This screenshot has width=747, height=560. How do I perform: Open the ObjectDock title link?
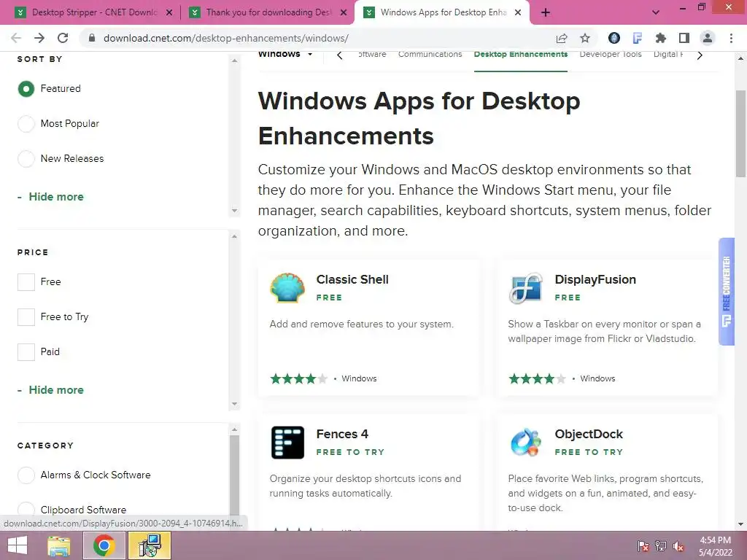click(x=589, y=435)
